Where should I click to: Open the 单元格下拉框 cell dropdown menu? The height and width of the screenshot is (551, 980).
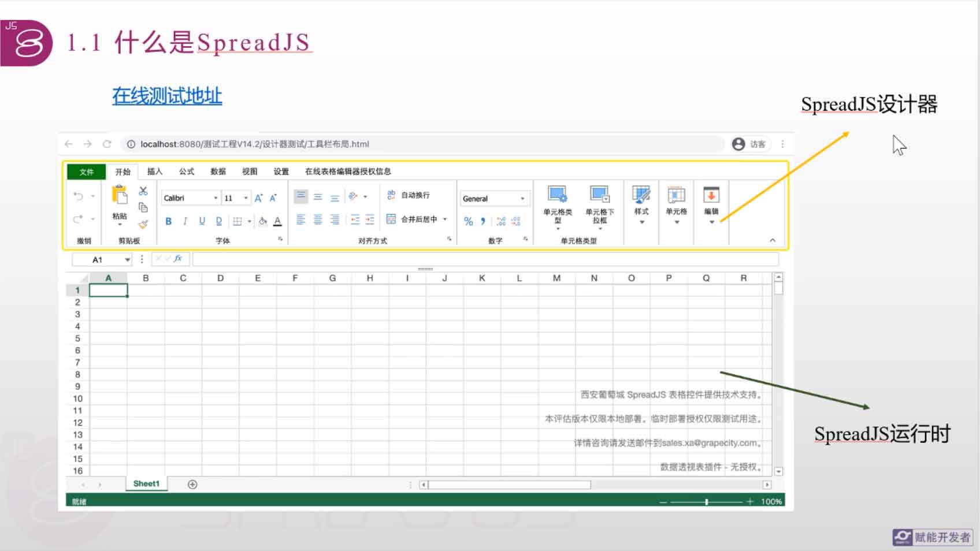pyautogui.click(x=600, y=208)
